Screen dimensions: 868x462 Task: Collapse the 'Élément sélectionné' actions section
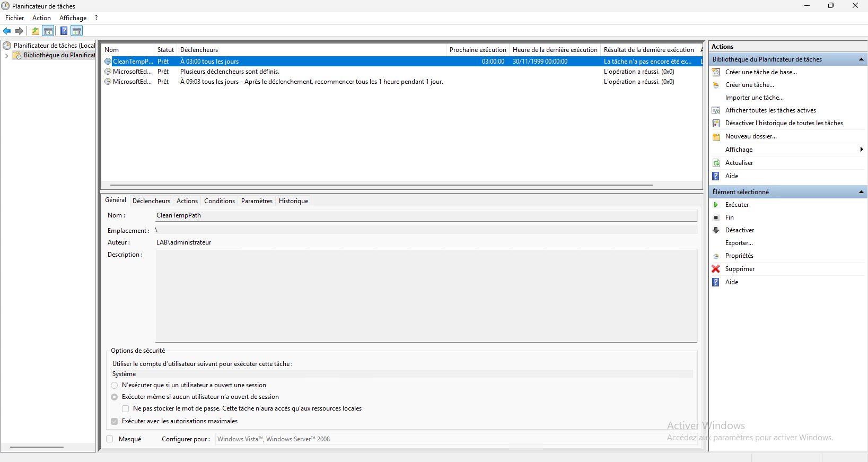coord(861,192)
